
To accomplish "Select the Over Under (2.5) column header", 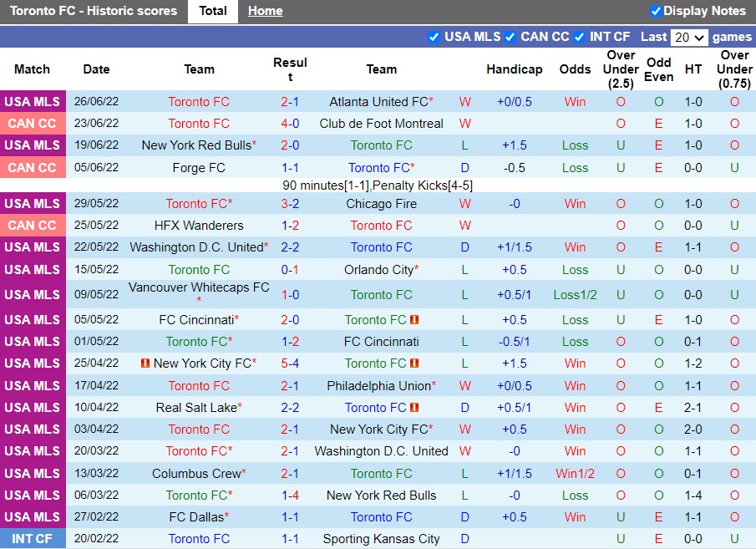I will tap(621, 69).
